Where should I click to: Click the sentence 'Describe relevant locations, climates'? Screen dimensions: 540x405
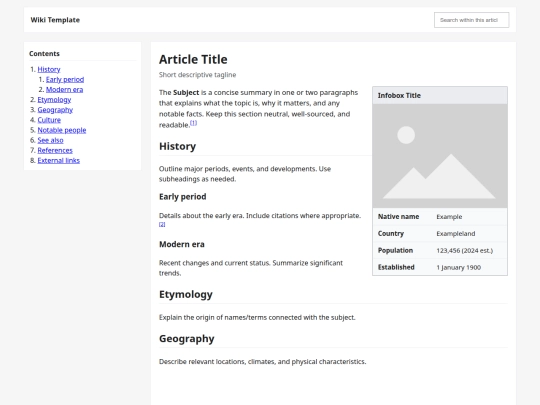[x=262, y=362]
